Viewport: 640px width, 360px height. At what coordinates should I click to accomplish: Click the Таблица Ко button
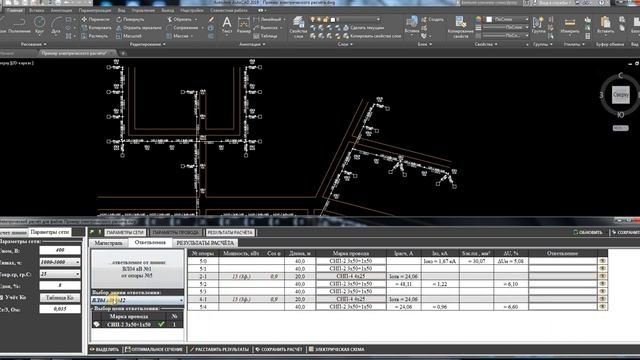click(x=60, y=298)
